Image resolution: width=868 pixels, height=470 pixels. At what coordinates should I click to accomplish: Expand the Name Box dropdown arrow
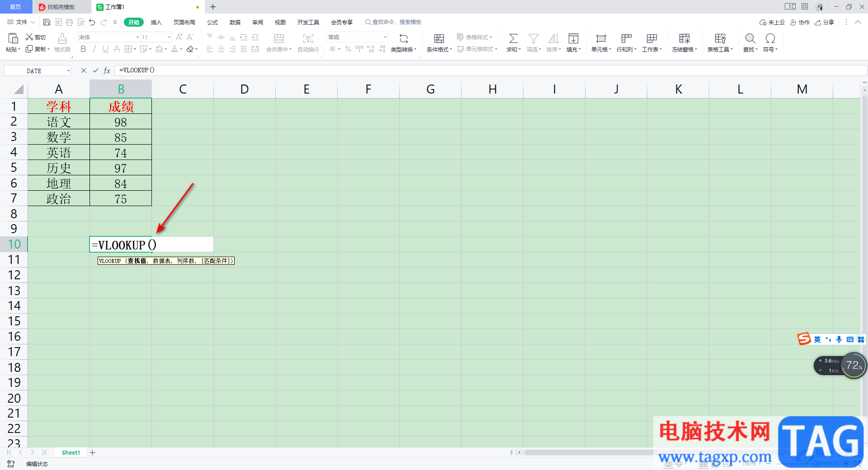click(x=68, y=70)
